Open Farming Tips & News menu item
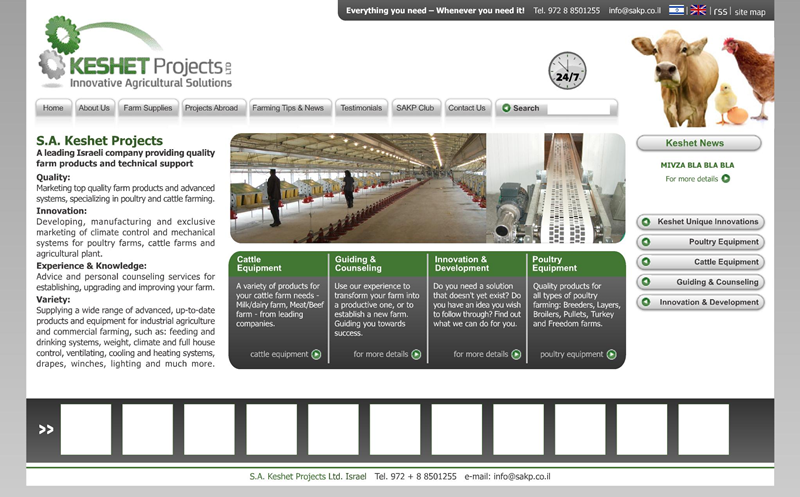This screenshot has height=497, width=800. coord(288,108)
